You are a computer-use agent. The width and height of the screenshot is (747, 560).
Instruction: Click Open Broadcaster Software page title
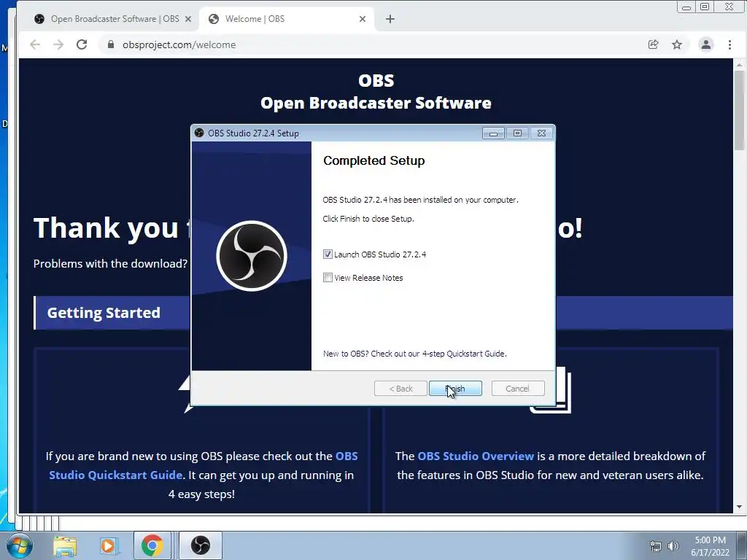pyautogui.click(x=376, y=103)
